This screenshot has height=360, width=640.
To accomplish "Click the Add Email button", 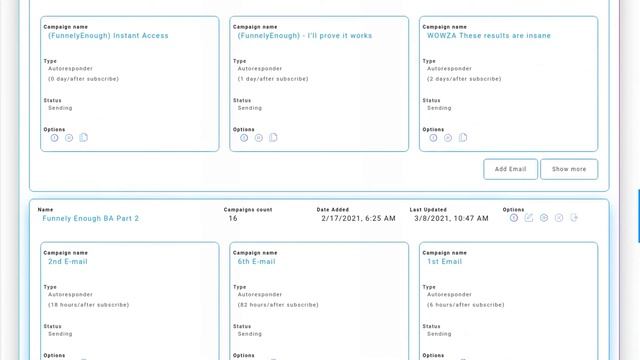I will (511, 169).
